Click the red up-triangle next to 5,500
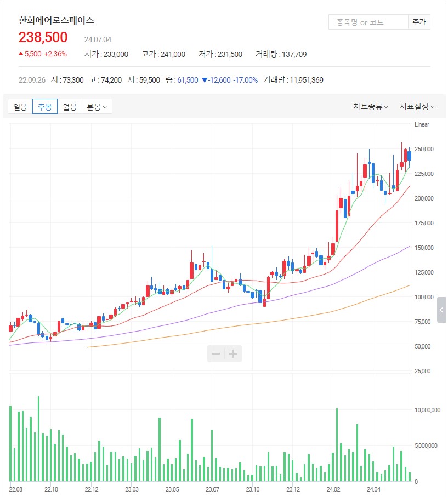This screenshot has height=497, width=448. tap(21, 54)
